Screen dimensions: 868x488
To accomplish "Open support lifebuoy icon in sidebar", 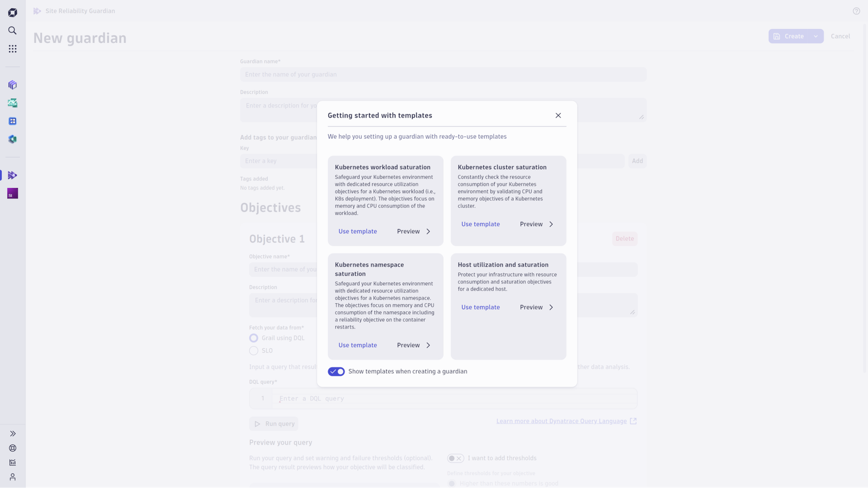I will tap(12, 448).
